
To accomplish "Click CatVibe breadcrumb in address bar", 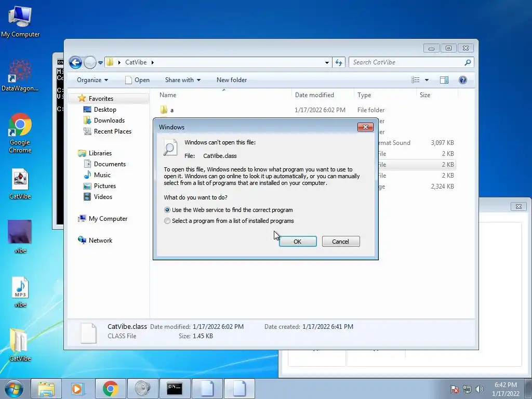I will pyautogui.click(x=136, y=62).
